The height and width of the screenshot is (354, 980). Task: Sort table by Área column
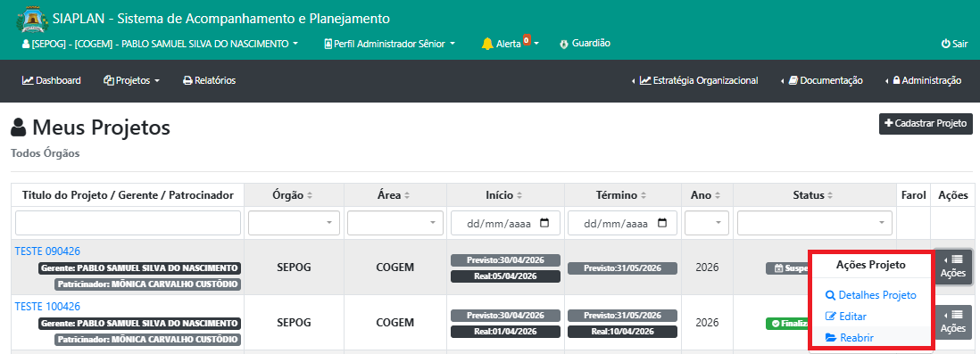tap(395, 195)
